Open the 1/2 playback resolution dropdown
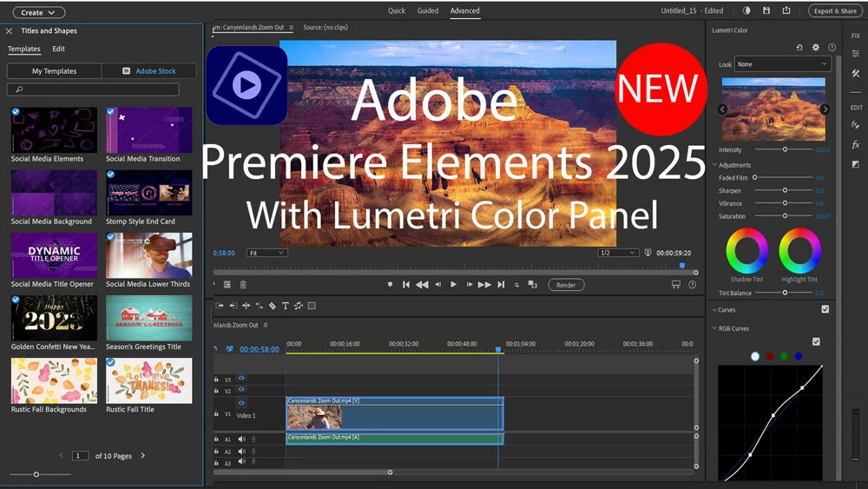The width and height of the screenshot is (868, 489). (x=618, y=253)
